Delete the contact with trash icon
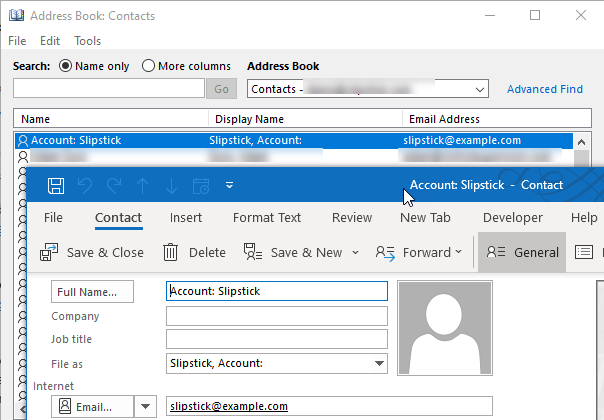604x420 pixels. (194, 253)
